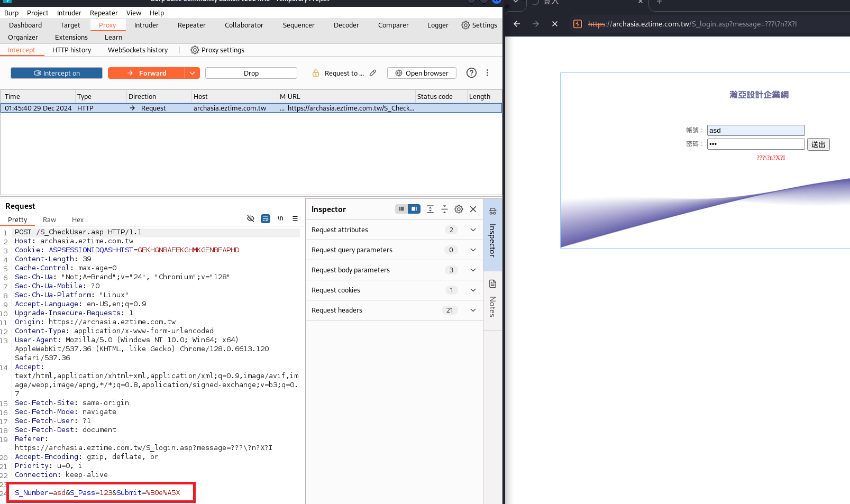Open the WebSockets history subtab

pyautogui.click(x=138, y=50)
